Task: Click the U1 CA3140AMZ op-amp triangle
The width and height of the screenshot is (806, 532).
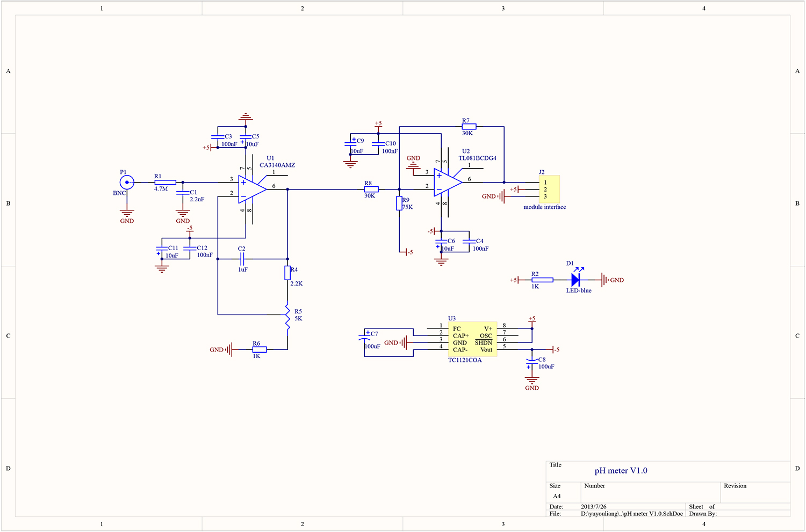Action: coord(251,190)
